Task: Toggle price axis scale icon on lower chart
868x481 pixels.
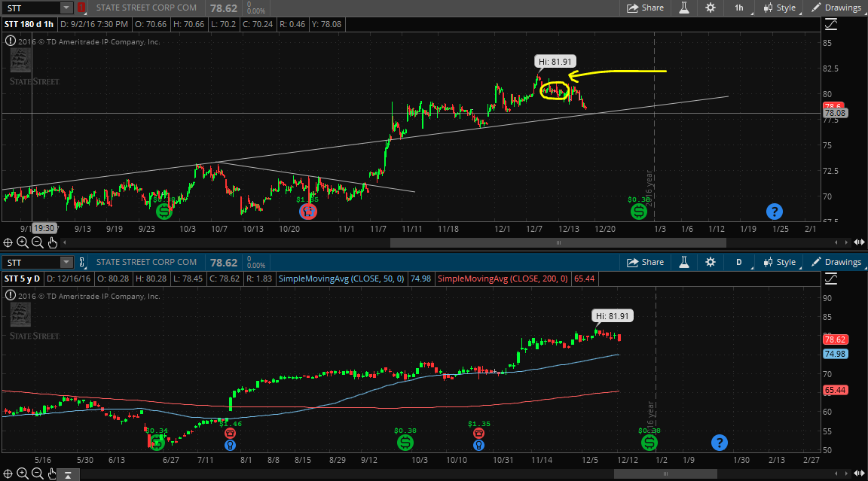Action: click(x=831, y=279)
